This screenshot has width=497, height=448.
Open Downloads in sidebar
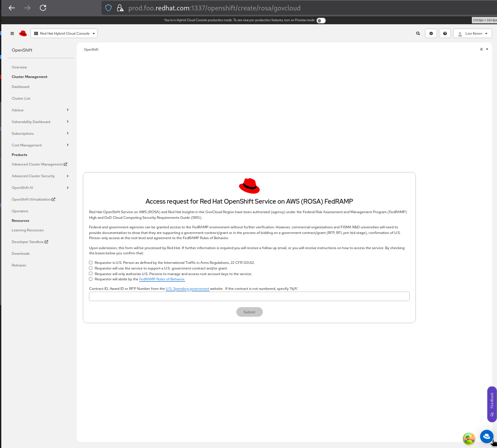coord(21,253)
